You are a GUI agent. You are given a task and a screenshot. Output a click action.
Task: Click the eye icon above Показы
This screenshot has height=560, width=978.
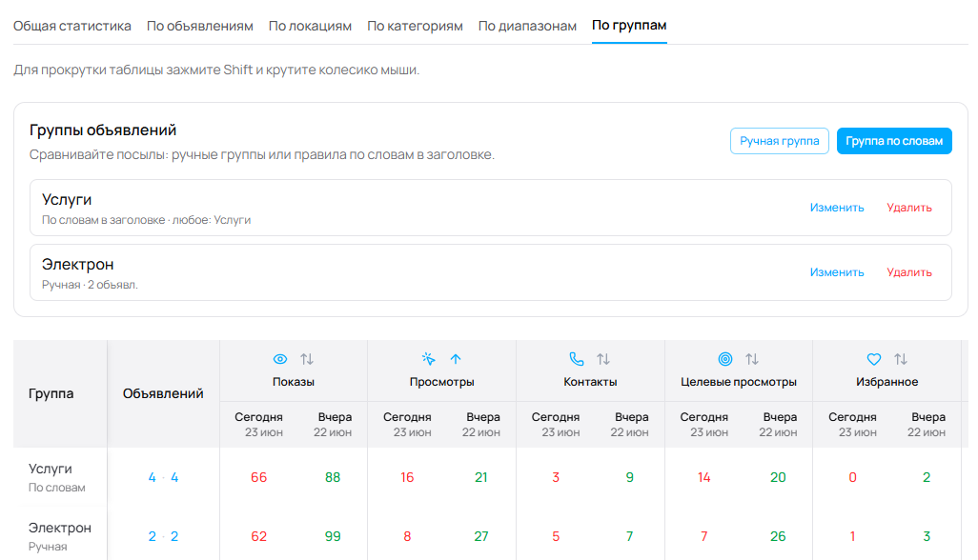click(280, 359)
